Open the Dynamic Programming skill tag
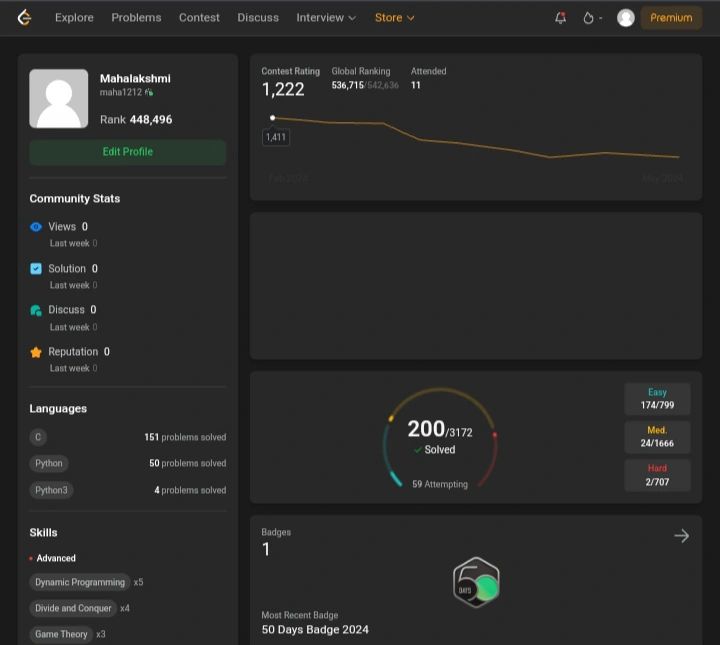720x645 pixels. (80, 582)
